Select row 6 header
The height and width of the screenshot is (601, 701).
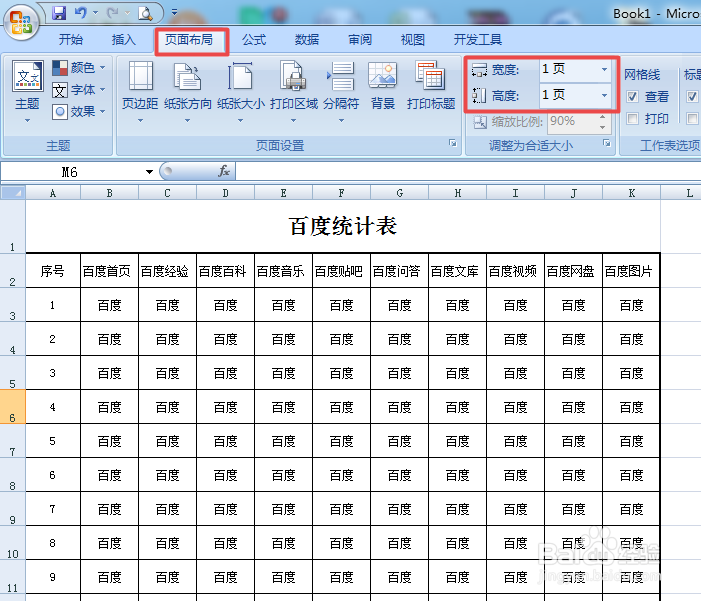[x=13, y=406]
